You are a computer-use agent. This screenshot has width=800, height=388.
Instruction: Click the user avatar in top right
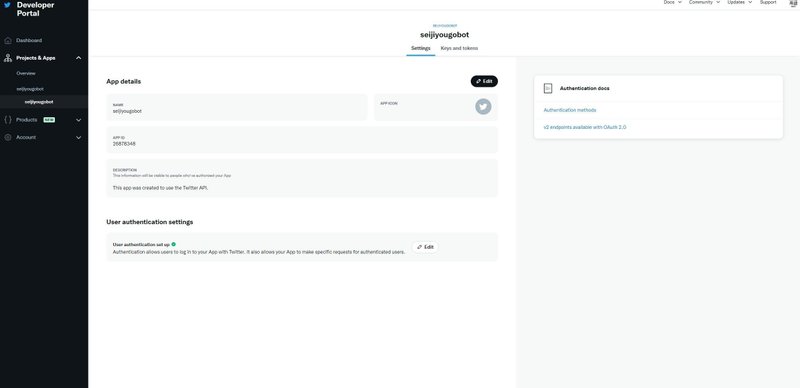(793, 3)
